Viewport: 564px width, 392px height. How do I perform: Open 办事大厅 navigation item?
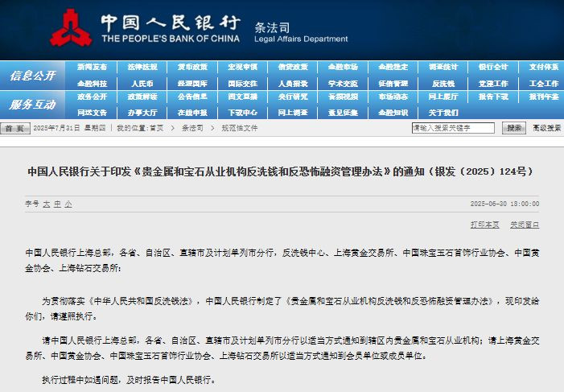pyautogui.click(x=142, y=113)
